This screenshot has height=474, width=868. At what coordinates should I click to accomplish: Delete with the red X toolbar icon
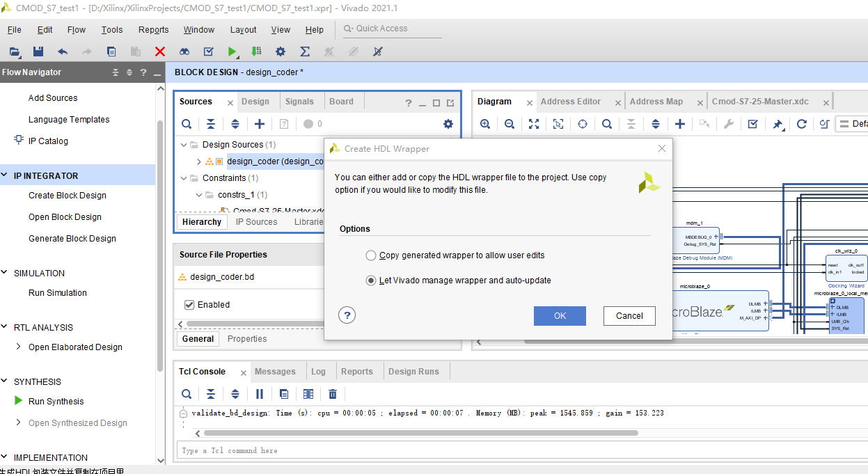[160, 52]
